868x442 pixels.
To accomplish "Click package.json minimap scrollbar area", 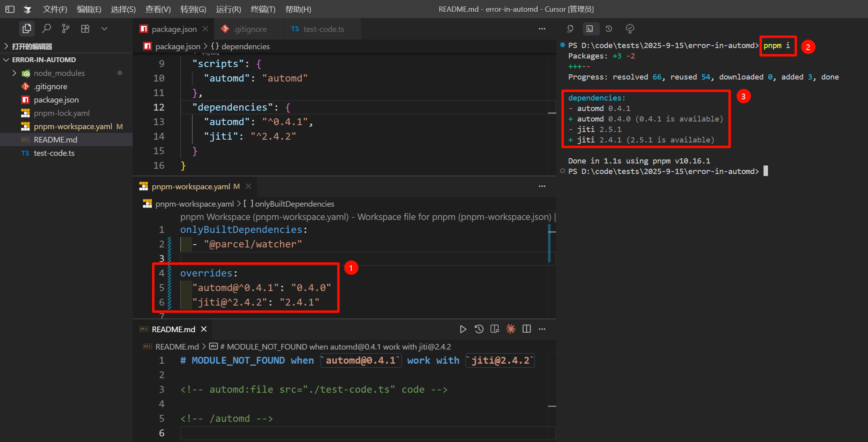I will (552, 115).
